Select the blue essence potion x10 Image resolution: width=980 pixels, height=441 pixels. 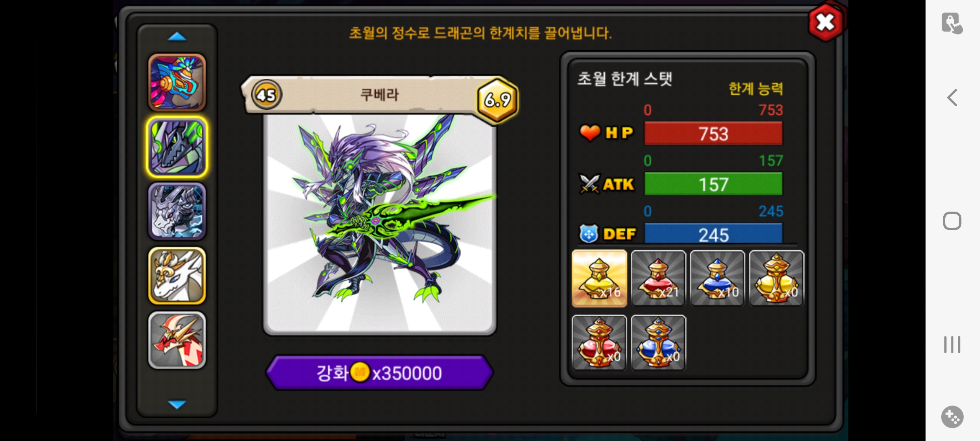pos(717,278)
